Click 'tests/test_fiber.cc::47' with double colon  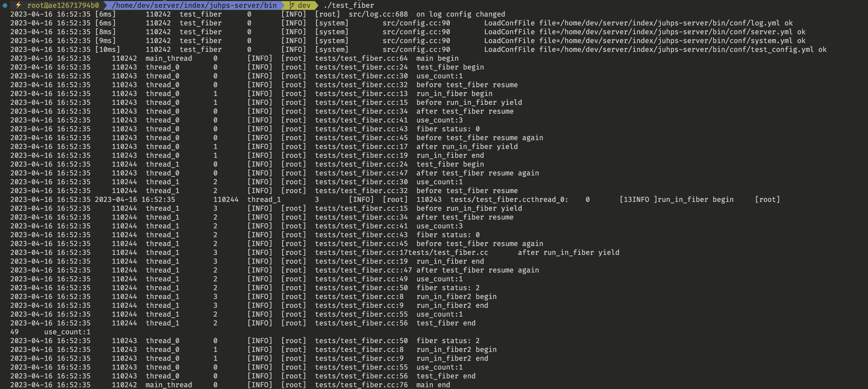[x=363, y=270]
